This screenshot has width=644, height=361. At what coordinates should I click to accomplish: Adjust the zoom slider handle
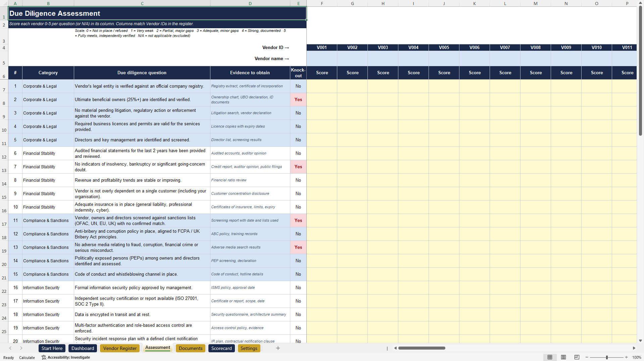pos(607,357)
